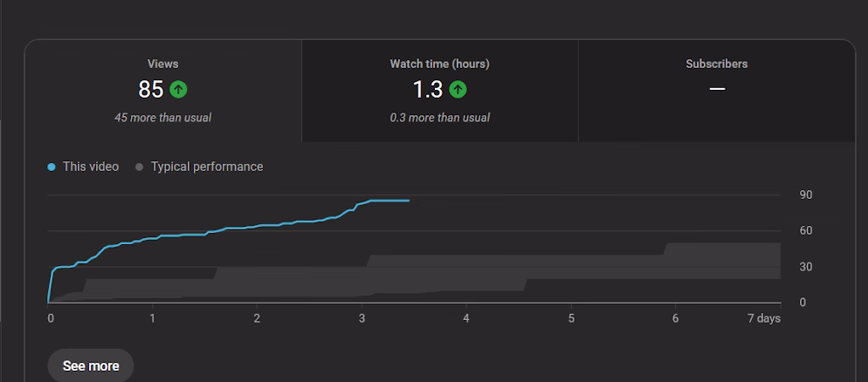Click the Typical performance legend label

pos(206,167)
